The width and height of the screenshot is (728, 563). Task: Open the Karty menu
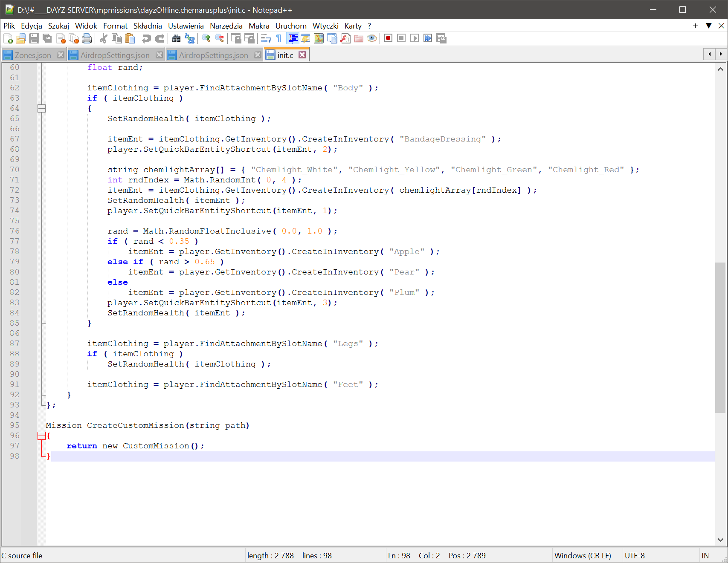[353, 26]
